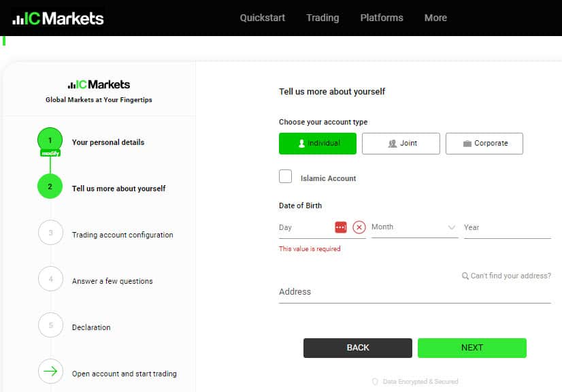Clear Day field with red X icon
This screenshot has width=562, height=392.
point(359,227)
